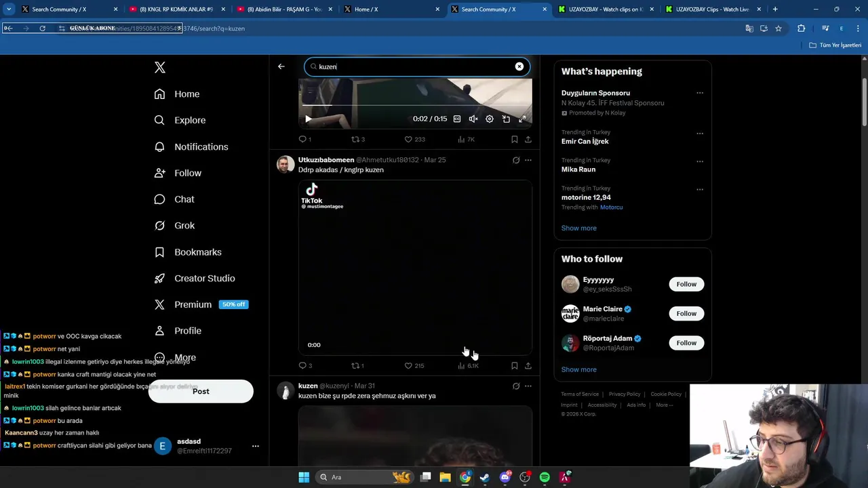The height and width of the screenshot is (488, 868).
Task: Share Utkuzıbabomeen's post
Action: coord(528,365)
